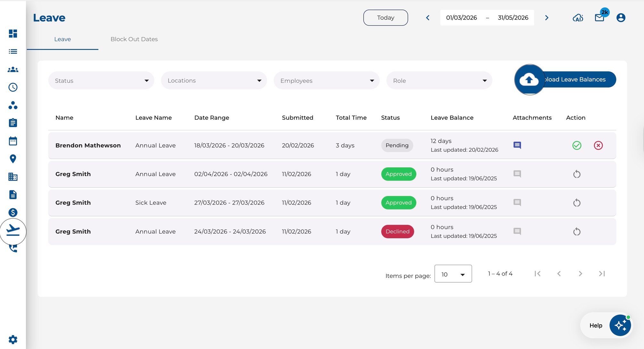Go to next date range arrow

(x=547, y=18)
